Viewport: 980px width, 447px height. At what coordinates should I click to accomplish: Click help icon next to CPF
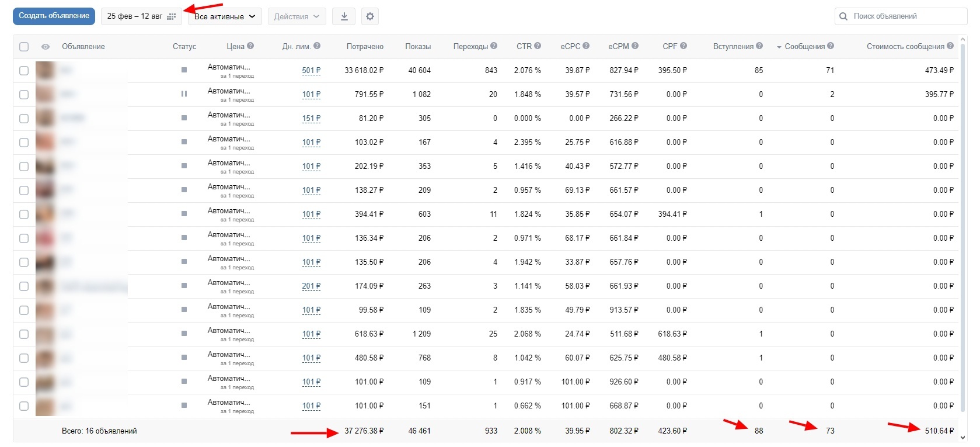[x=683, y=46]
